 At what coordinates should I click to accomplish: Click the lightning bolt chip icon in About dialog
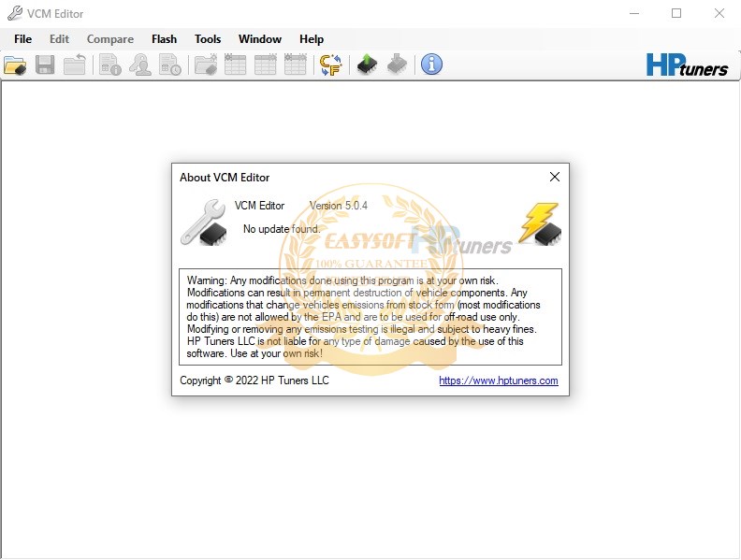click(540, 223)
